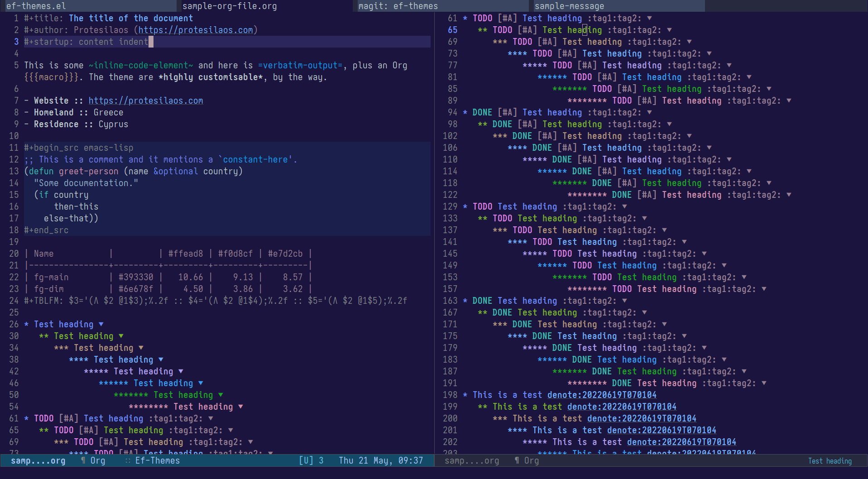
Task: Toggle fold arrow on line 54 heading
Action: (x=240, y=407)
